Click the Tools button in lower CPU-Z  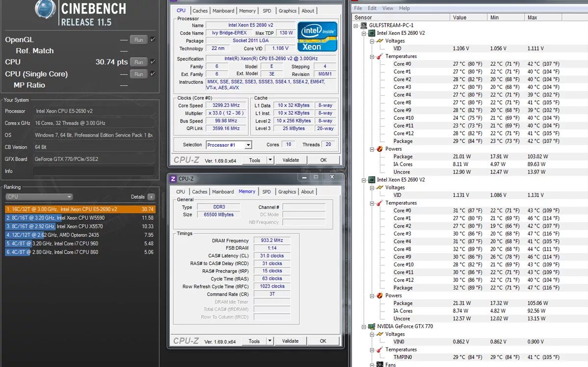tap(254, 341)
